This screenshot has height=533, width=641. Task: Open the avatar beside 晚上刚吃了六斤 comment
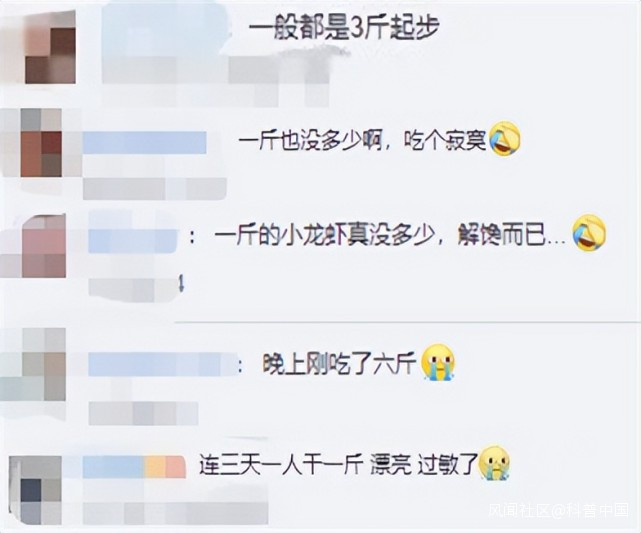point(44,365)
